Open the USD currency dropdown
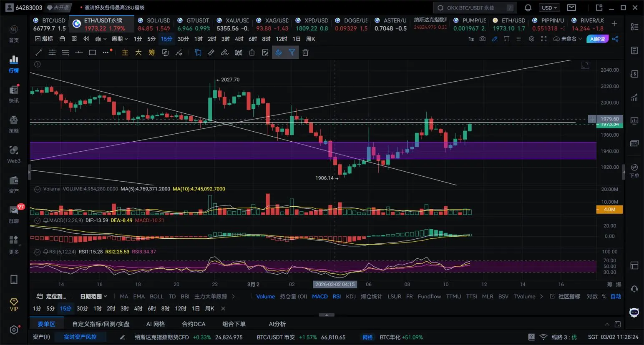This screenshot has width=644, height=345. point(549,7)
